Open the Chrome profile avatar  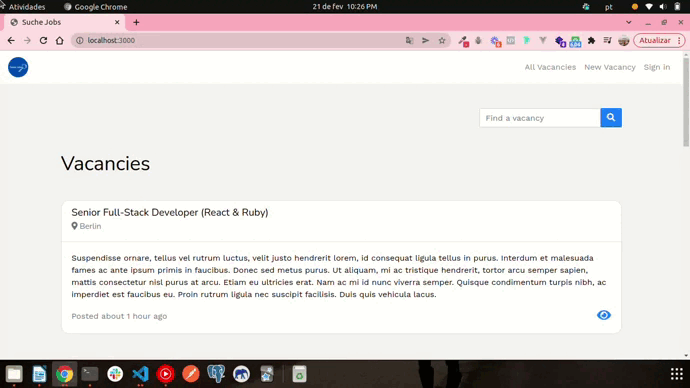(624, 40)
